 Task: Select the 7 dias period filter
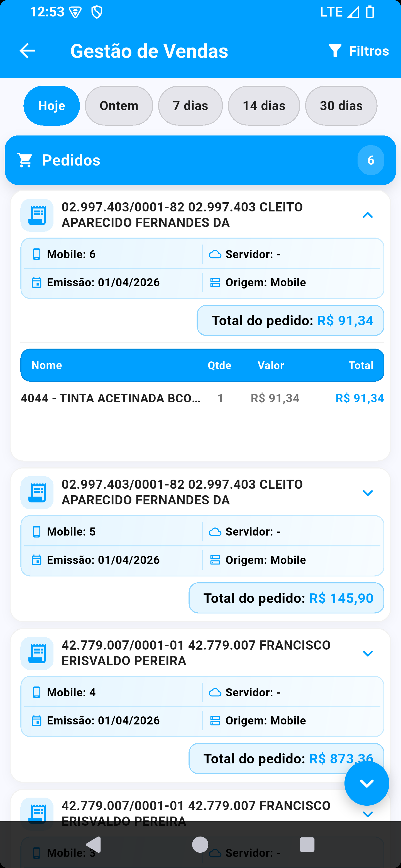(x=190, y=106)
